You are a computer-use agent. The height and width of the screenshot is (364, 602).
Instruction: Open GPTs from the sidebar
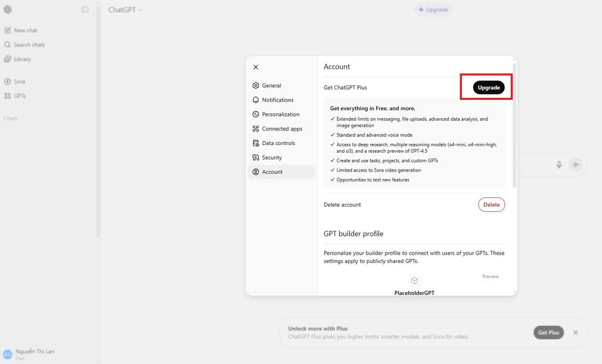pyautogui.click(x=19, y=96)
